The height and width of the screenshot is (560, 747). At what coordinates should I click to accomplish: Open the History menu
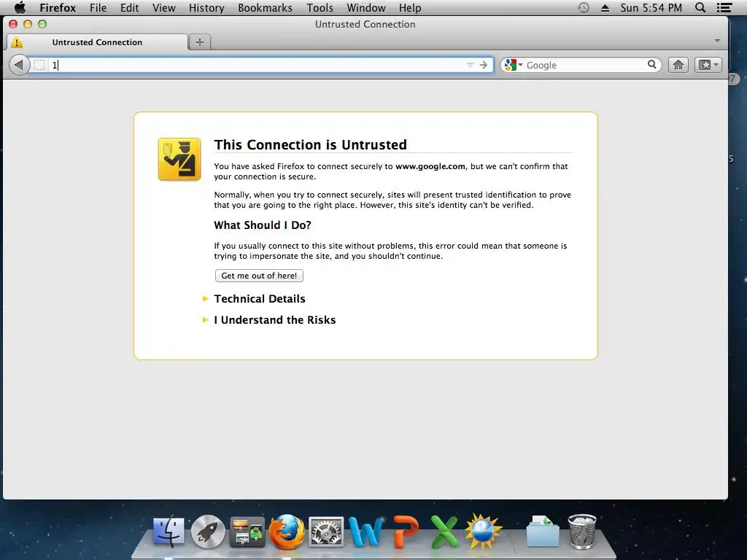click(x=206, y=7)
